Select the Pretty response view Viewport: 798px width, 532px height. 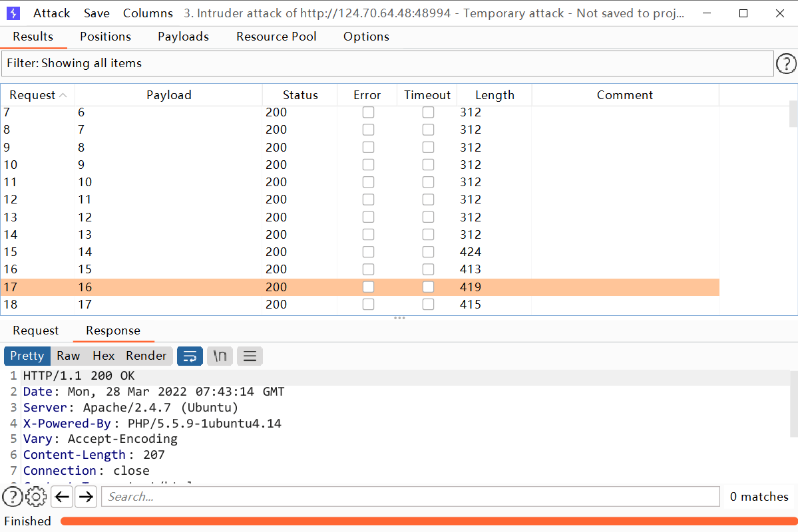[x=27, y=356]
